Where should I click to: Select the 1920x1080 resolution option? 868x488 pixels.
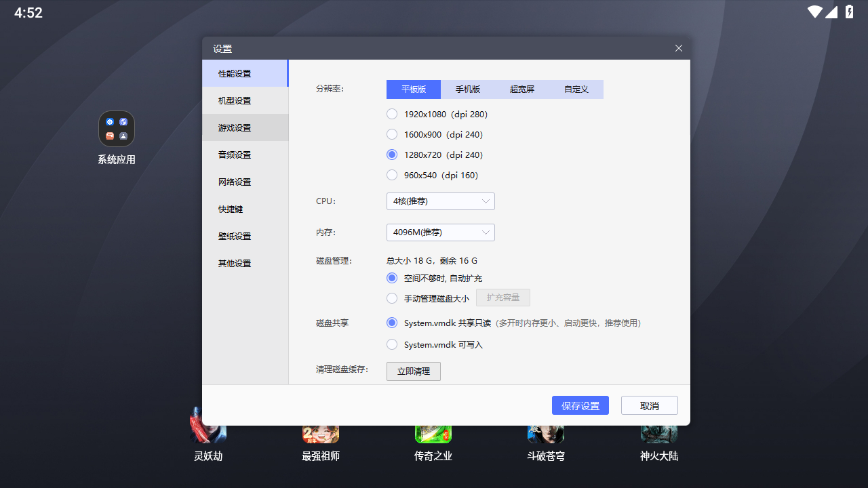(392, 114)
